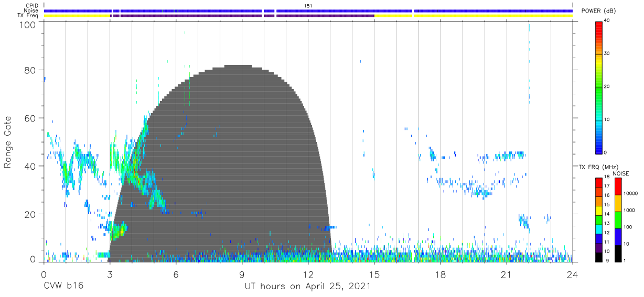
Task: Click the '3' tick on the UT hours axis
Action: pos(110,274)
